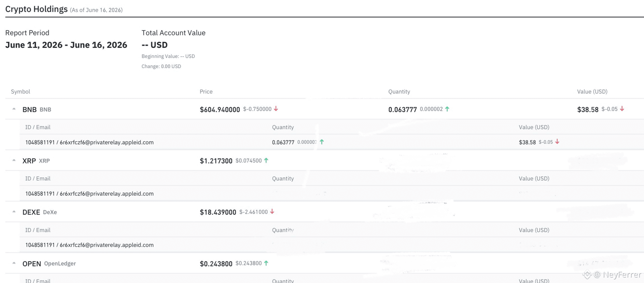Viewport: 644px width, 283px height.
Task: Click the "(As of June 16, 2026)" note
Action: click(x=96, y=10)
